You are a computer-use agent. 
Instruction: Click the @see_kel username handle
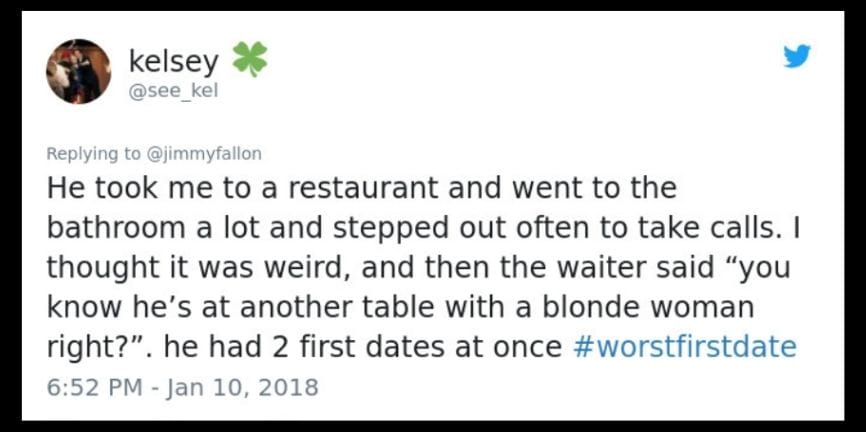pyautogui.click(x=172, y=91)
